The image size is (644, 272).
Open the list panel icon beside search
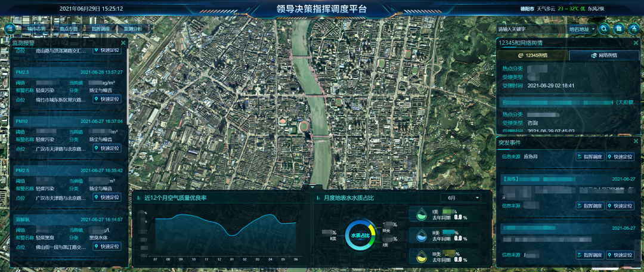point(619,28)
